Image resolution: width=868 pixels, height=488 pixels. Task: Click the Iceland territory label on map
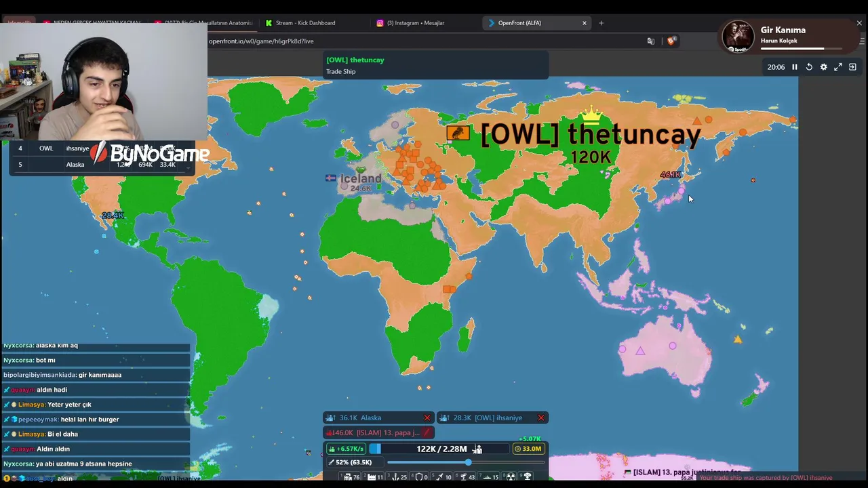pos(361,179)
